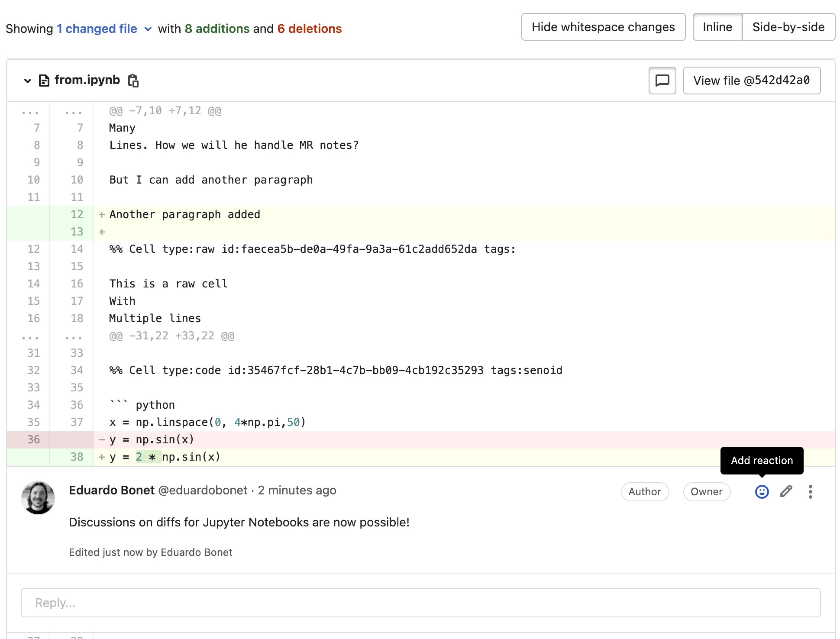Switch to Side-by-side diff view

point(788,27)
